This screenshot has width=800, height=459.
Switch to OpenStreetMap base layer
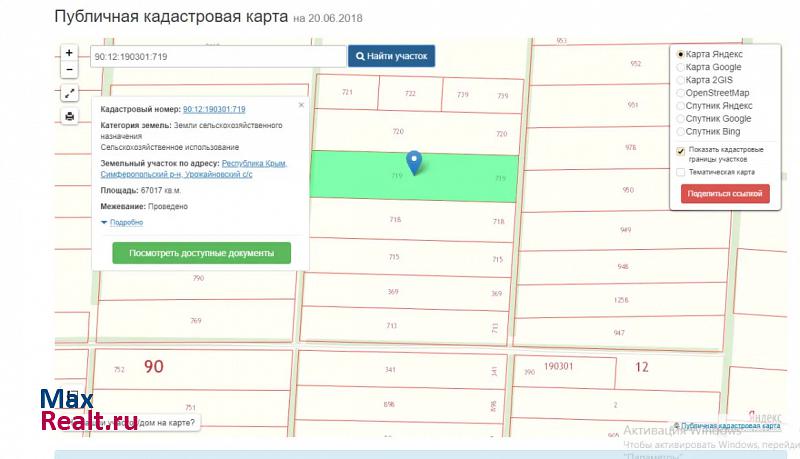coord(681,93)
